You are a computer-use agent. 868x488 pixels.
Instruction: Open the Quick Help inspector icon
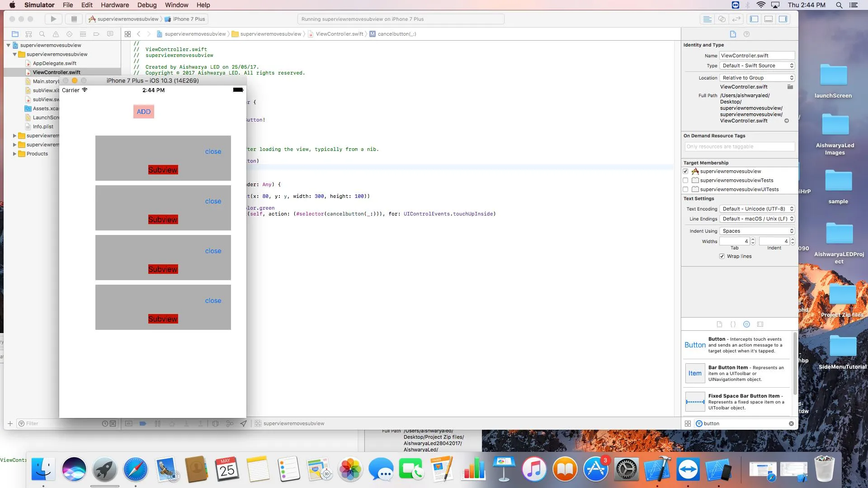[x=746, y=34]
